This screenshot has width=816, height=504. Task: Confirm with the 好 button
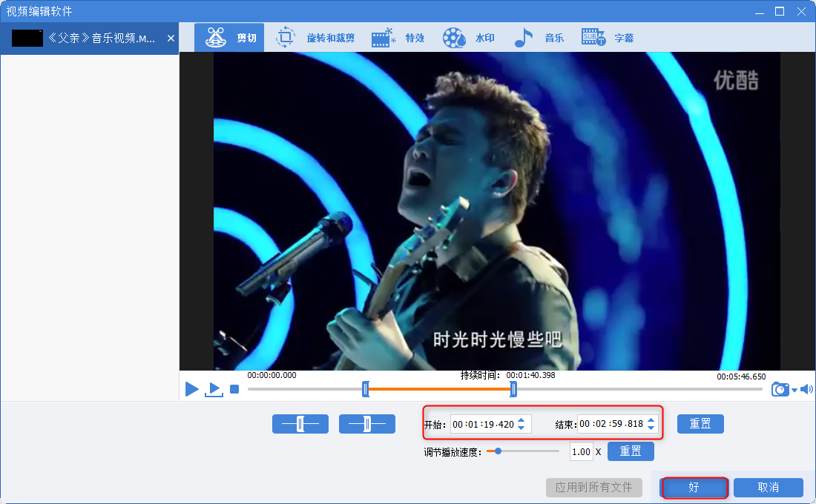click(694, 488)
